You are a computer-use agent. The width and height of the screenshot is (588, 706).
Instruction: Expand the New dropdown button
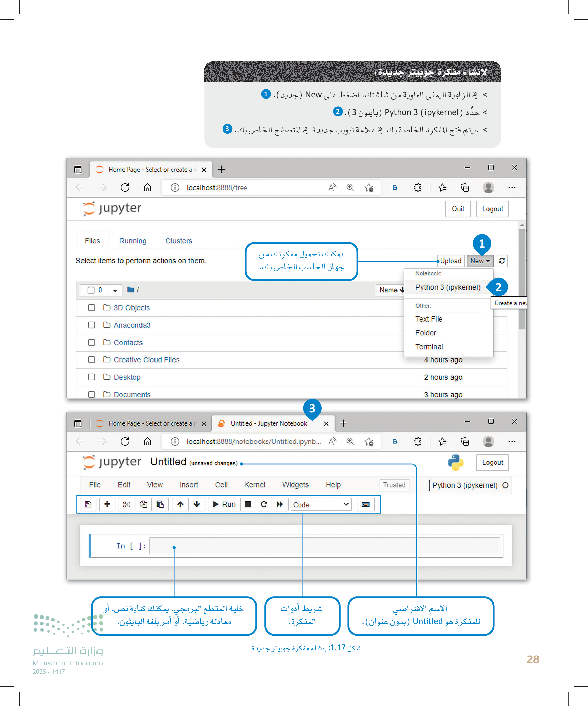coord(480,261)
